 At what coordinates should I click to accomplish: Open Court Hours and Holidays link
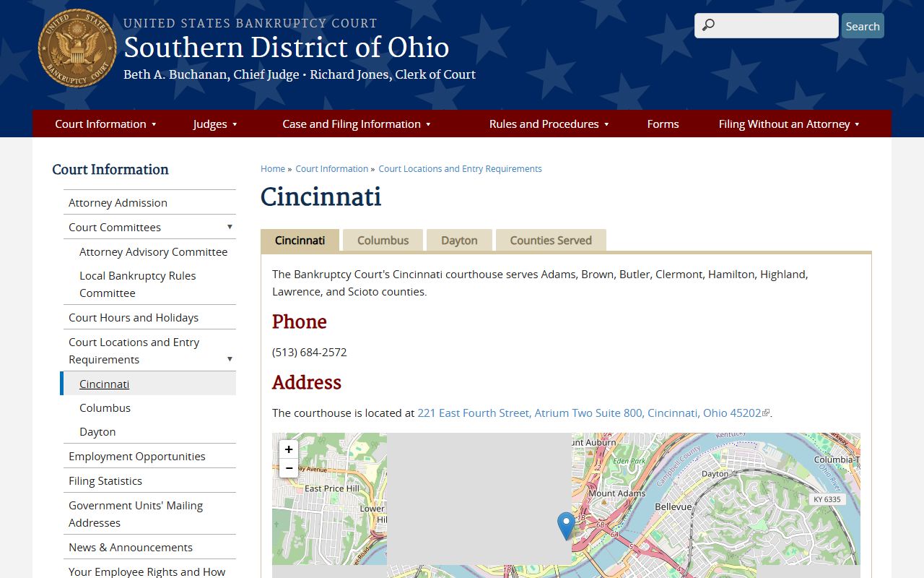click(x=134, y=317)
